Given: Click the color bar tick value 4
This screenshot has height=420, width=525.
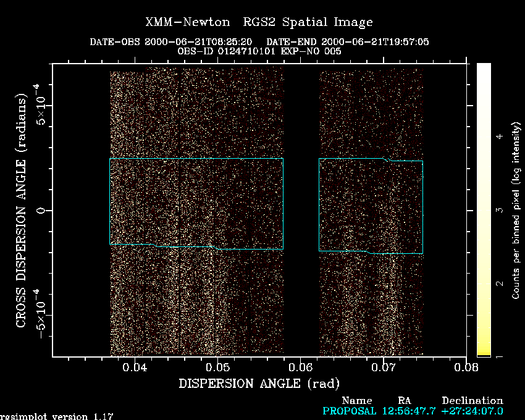Looking at the screenshot, I should [x=500, y=136].
